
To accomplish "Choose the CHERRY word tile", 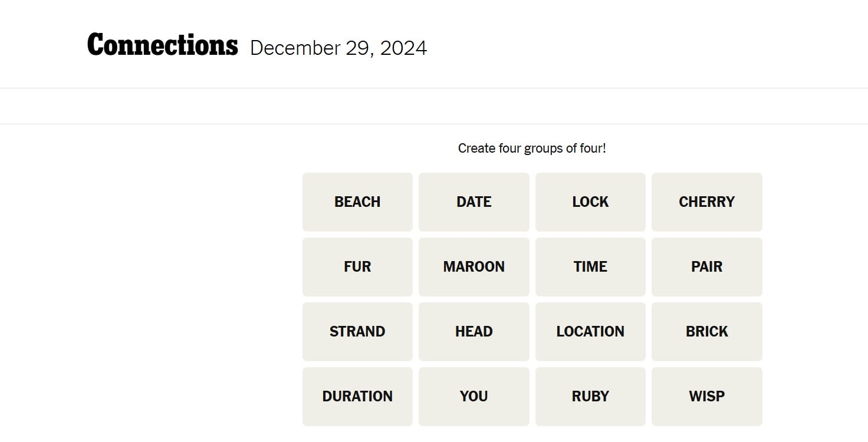I will [x=706, y=202].
